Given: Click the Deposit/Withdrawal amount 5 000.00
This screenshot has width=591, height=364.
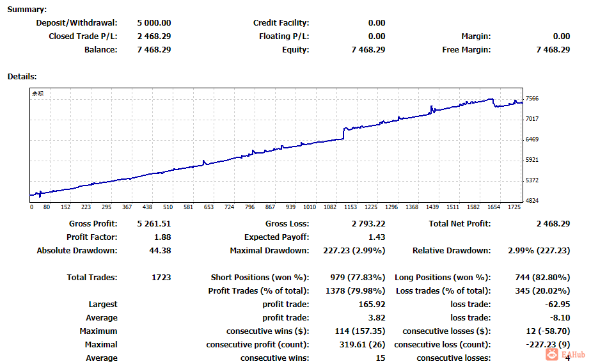Looking at the screenshot, I should [x=154, y=23].
